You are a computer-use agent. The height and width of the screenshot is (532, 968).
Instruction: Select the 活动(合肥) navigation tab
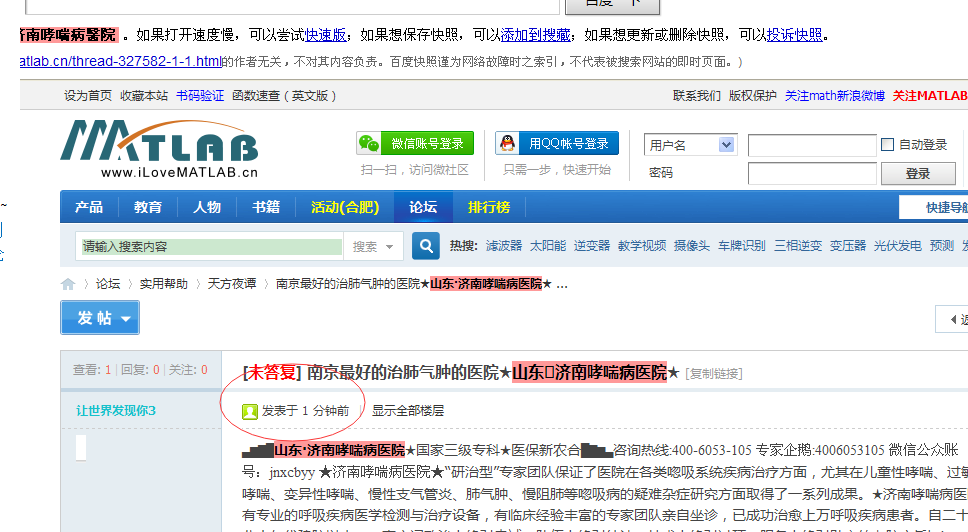coord(345,207)
